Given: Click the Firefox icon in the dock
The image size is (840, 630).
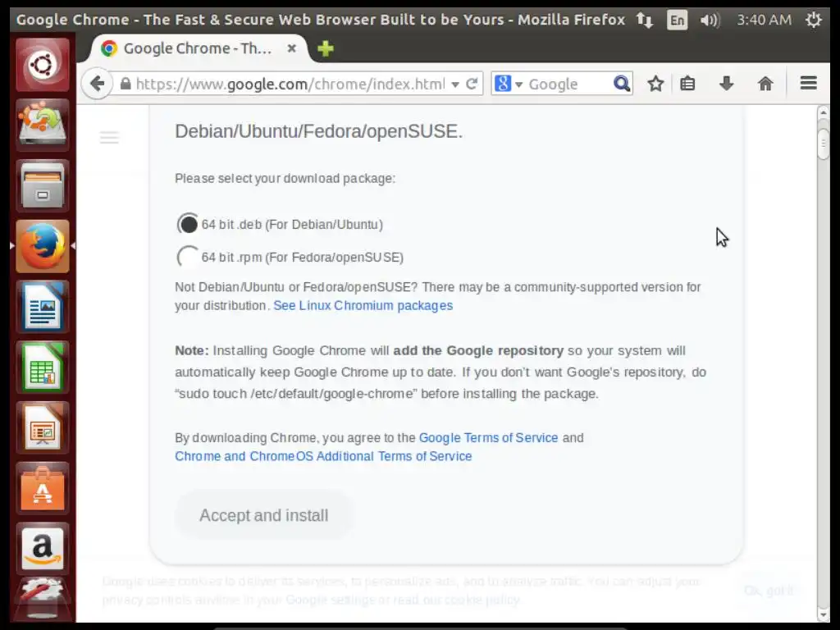Looking at the screenshot, I should (43, 246).
